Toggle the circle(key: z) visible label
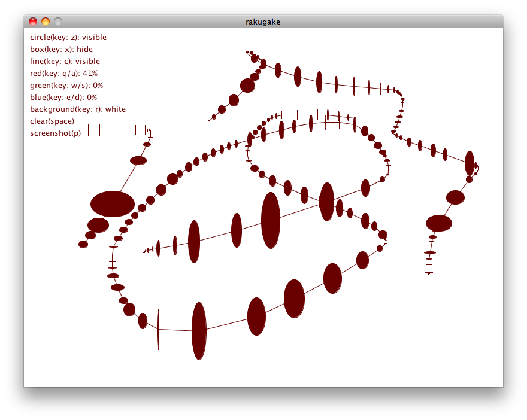 [68, 38]
